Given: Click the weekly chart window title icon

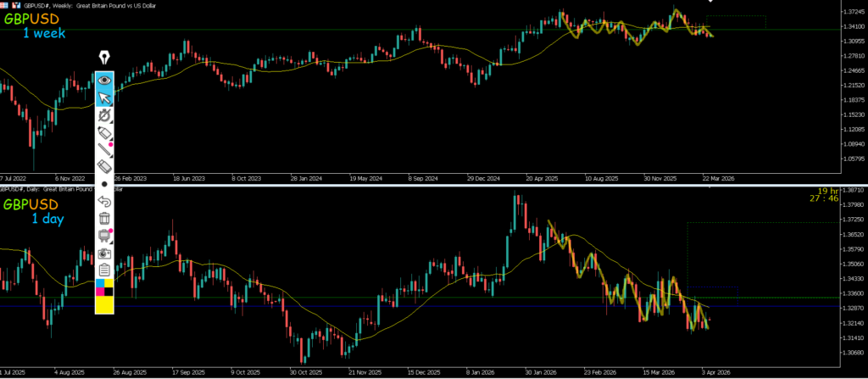Looking at the screenshot, I should click(5, 4).
